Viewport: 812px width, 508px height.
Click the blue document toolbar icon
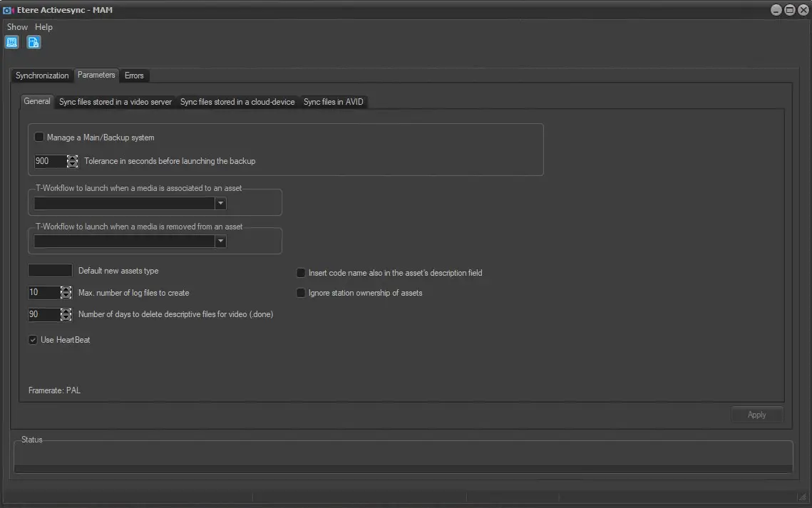point(34,42)
